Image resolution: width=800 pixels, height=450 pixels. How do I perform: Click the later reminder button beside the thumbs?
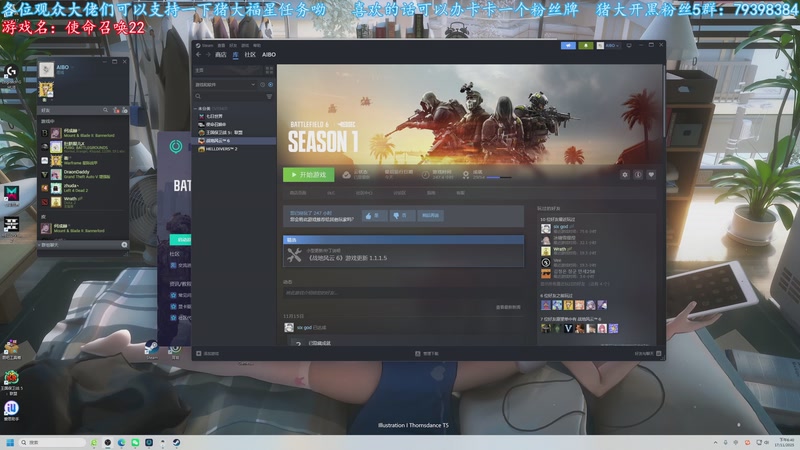coord(431,216)
